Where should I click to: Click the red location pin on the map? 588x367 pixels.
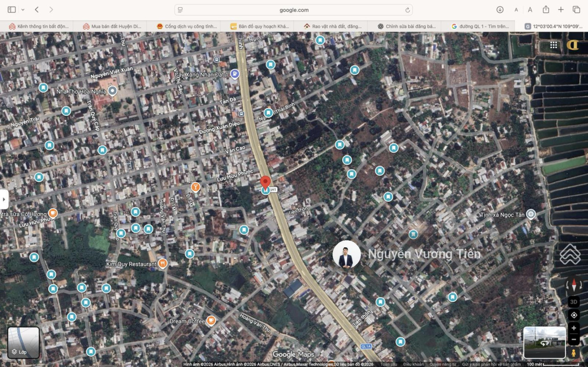click(x=265, y=182)
